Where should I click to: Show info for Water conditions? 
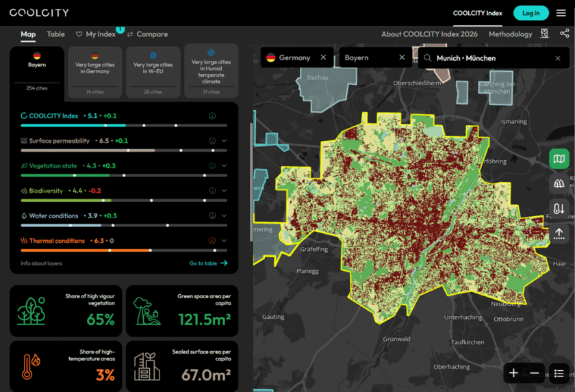[x=212, y=215]
